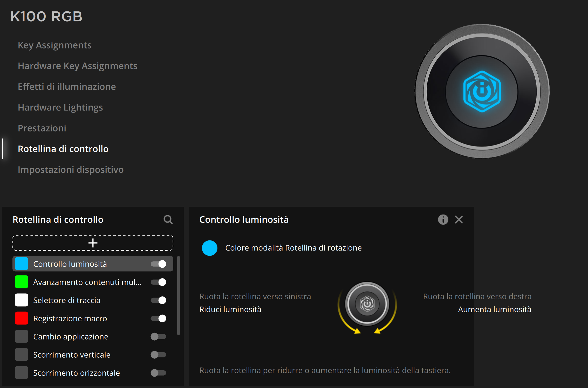This screenshot has width=588, height=388.
Task: Open the Hardware Lightings section
Action: (60, 107)
